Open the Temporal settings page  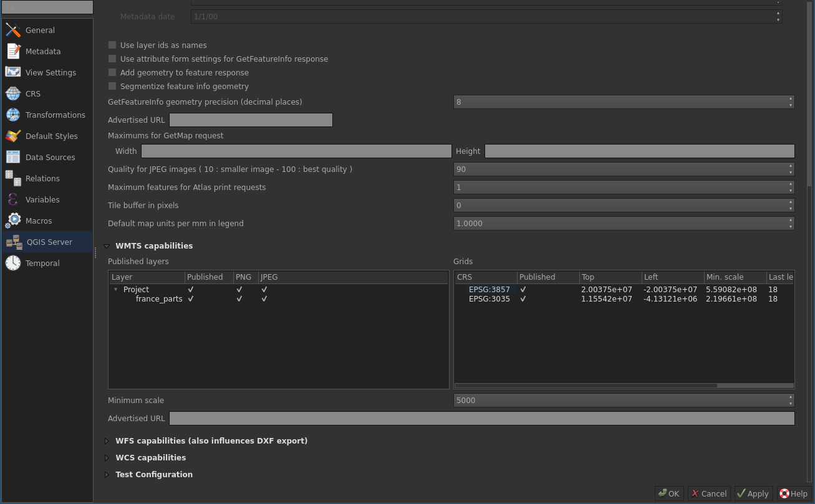[x=42, y=263]
